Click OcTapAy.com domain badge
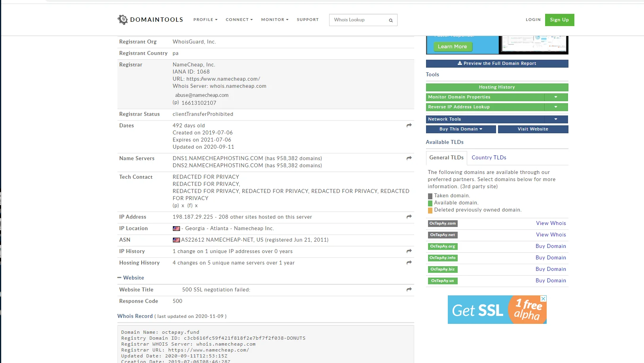Screen dimensions: 644x363 tap(443, 223)
